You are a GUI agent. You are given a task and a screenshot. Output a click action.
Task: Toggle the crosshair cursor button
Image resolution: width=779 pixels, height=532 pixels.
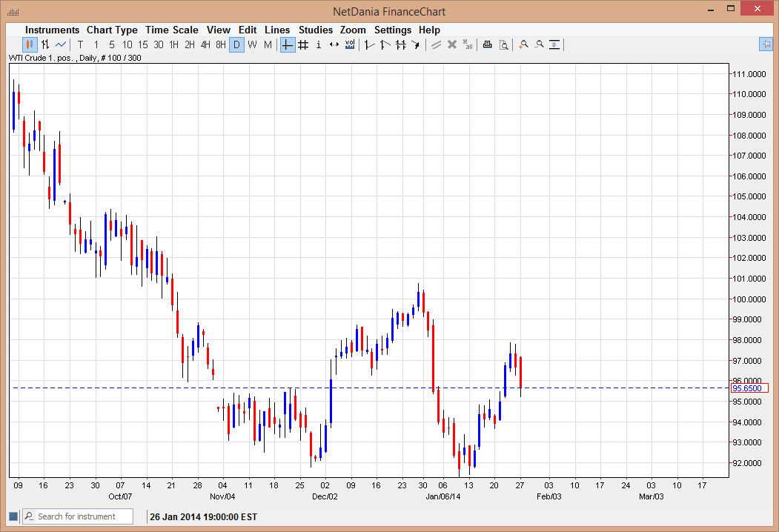[288, 44]
